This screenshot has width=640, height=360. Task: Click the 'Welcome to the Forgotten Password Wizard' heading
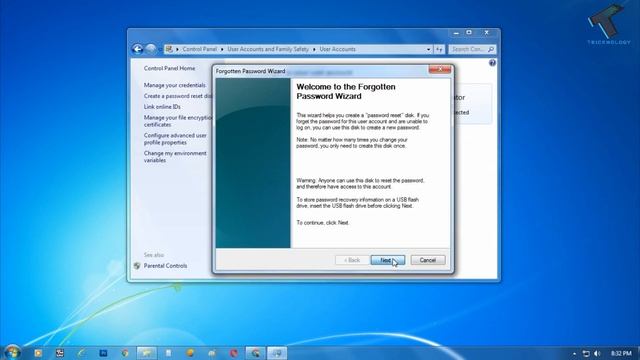click(x=346, y=91)
